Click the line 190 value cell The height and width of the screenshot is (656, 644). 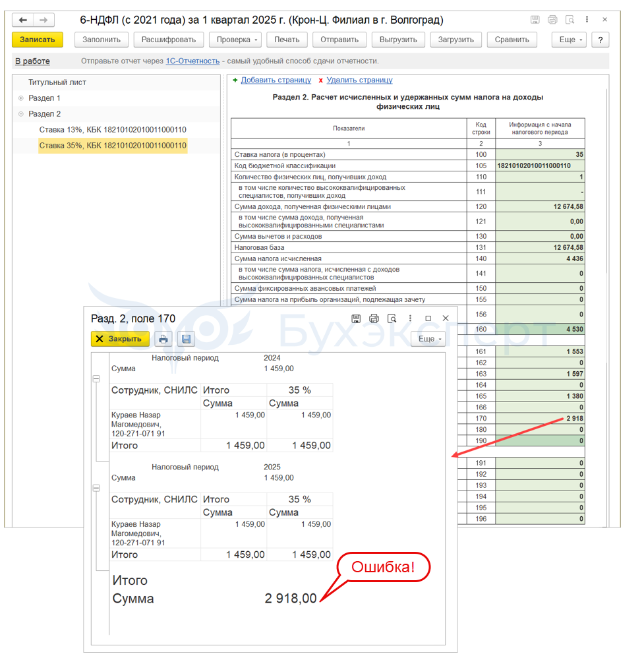tap(541, 441)
